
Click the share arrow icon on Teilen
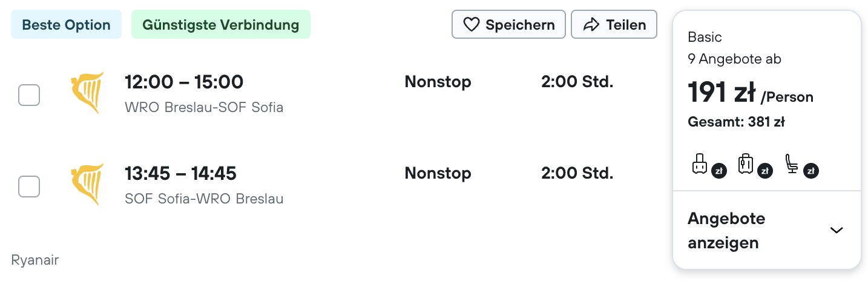click(590, 25)
